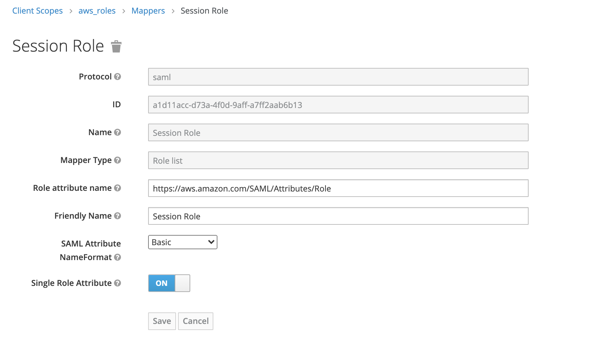Viewport: 602px width, 364px height.
Task: Turn off the Single Role Attribute switch
Action: click(169, 283)
